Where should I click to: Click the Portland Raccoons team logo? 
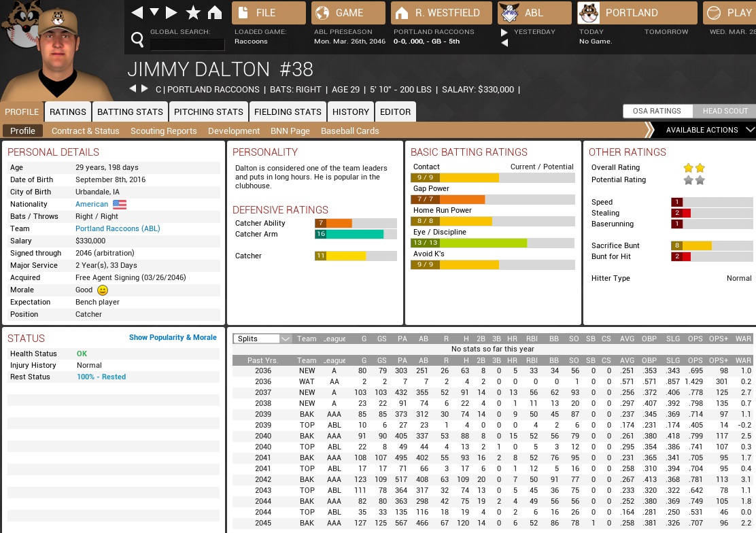coord(588,13)
